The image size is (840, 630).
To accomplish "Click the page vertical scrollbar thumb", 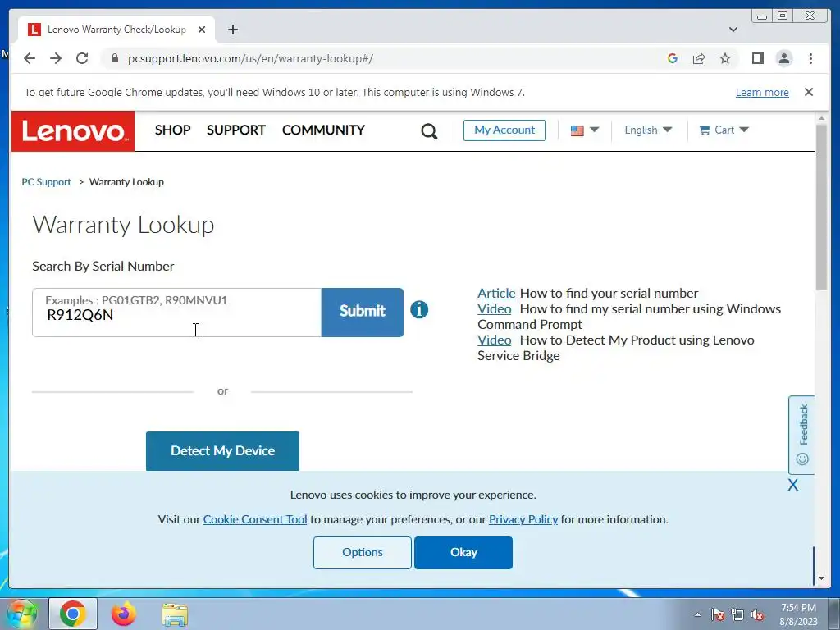I will coord(822,208).
